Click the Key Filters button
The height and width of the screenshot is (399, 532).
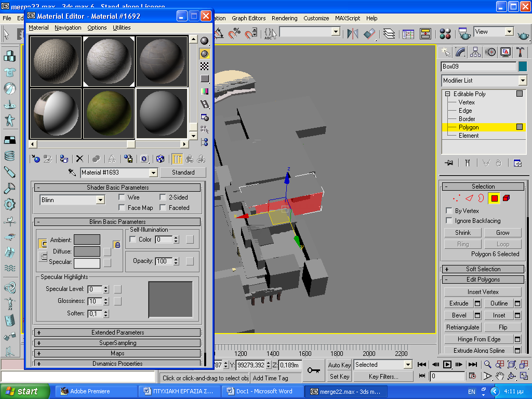(383, 377)
